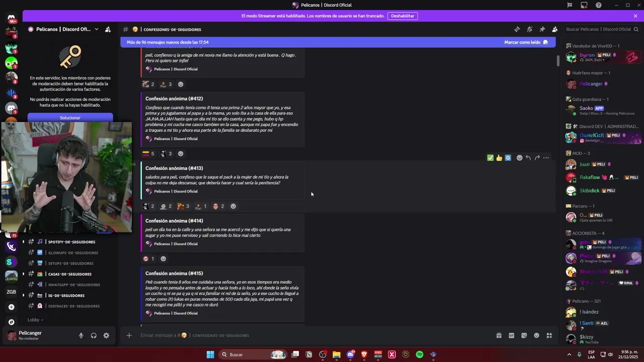This screenshot has height=362, width=644.
Task: Open the help icon in title bar
Action: 598,5
